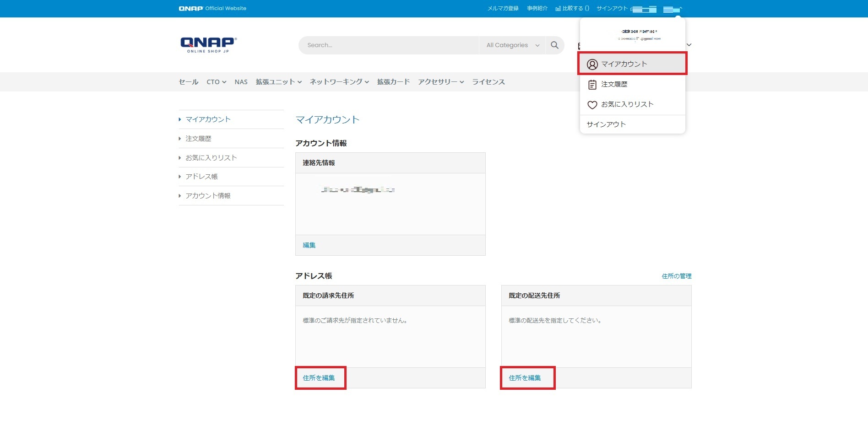The image size is (868, 425).
Task: Click サインアウト in the top bar
Action: point(612,8)
